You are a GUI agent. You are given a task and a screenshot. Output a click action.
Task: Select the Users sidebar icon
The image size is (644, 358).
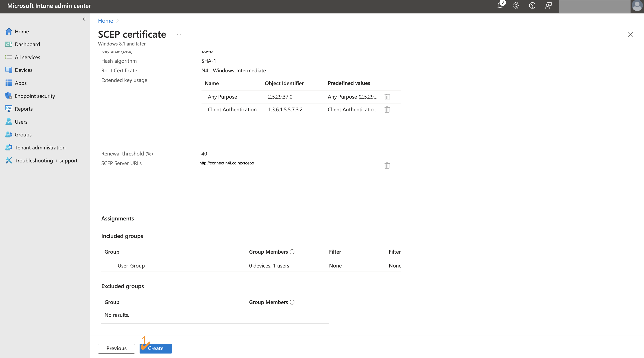point(9,122)
